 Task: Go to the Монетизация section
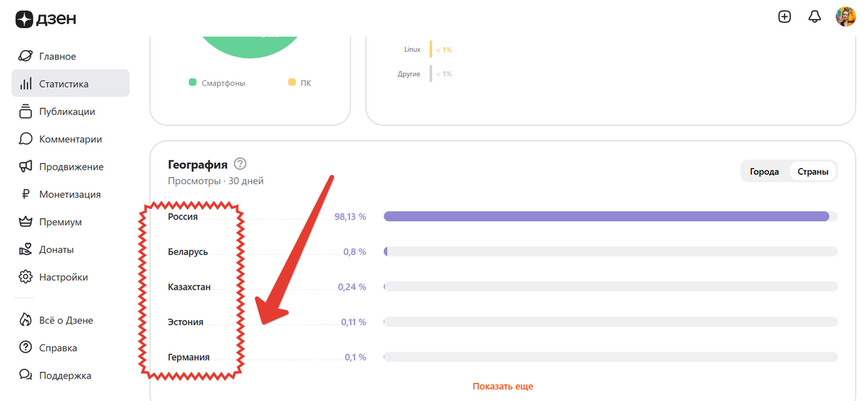pos(69,194)
